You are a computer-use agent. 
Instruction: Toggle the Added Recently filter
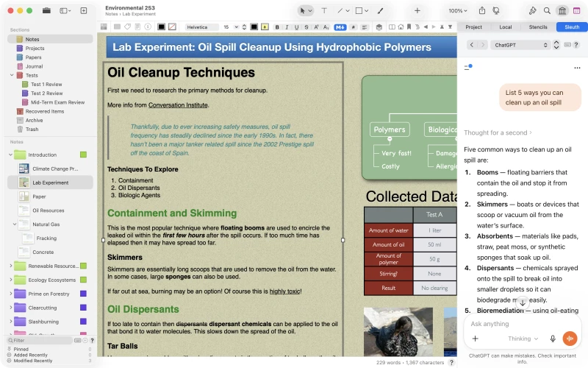click(x=49, y=355)
